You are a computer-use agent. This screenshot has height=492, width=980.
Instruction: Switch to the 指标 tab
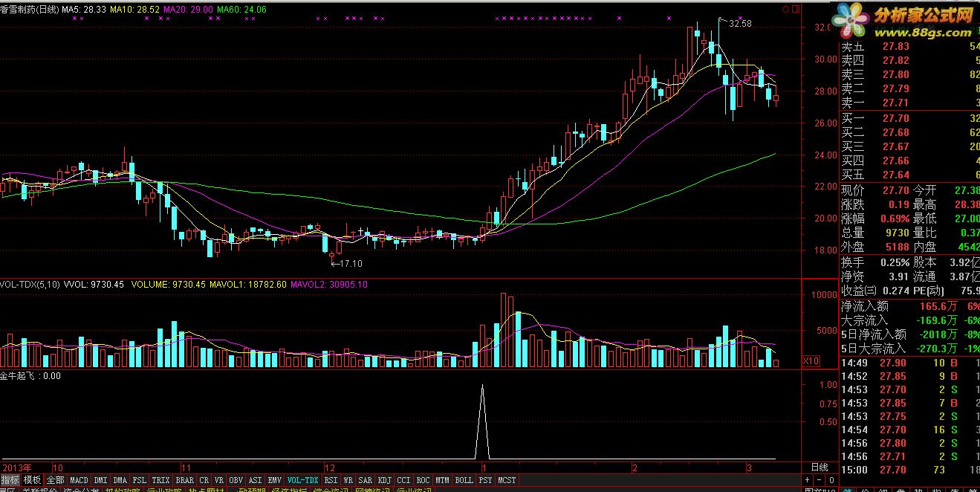[10, 480]
